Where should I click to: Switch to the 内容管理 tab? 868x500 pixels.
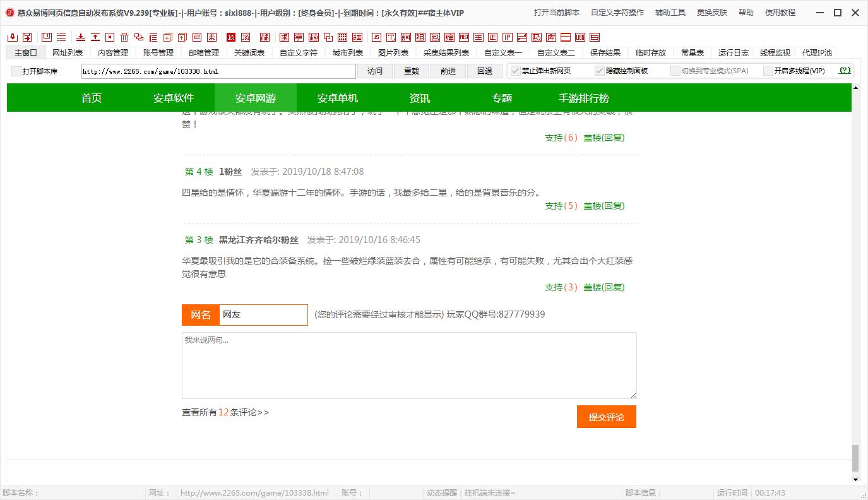point(113,53)
